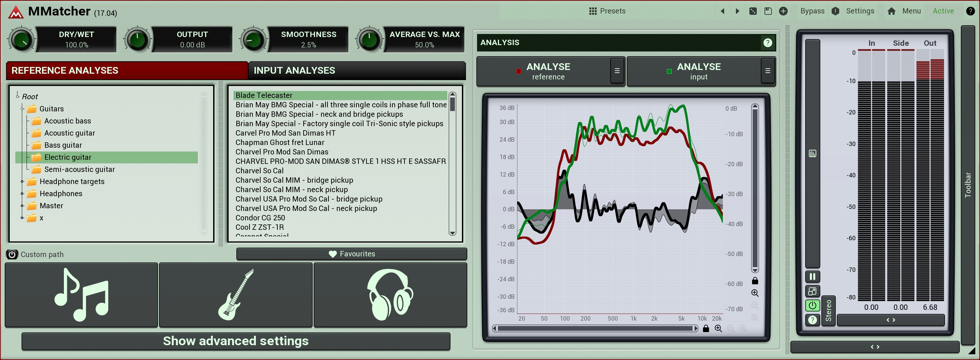Toggle the Custom path power button
Image resolution: width=980 pixels, height=360 pixels.
[x=12, y=254]
